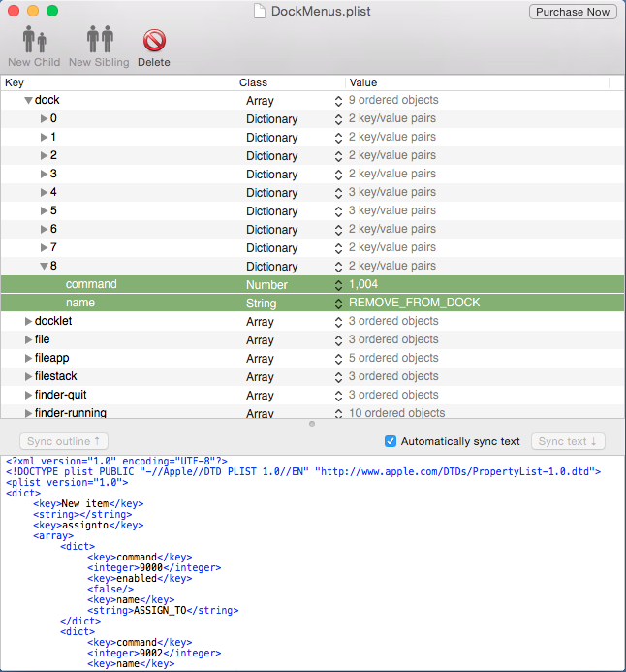Uncheck Automatically sync text checkbox
The height and width of the screenshot is (672, 626).
[x=391, y=441]
